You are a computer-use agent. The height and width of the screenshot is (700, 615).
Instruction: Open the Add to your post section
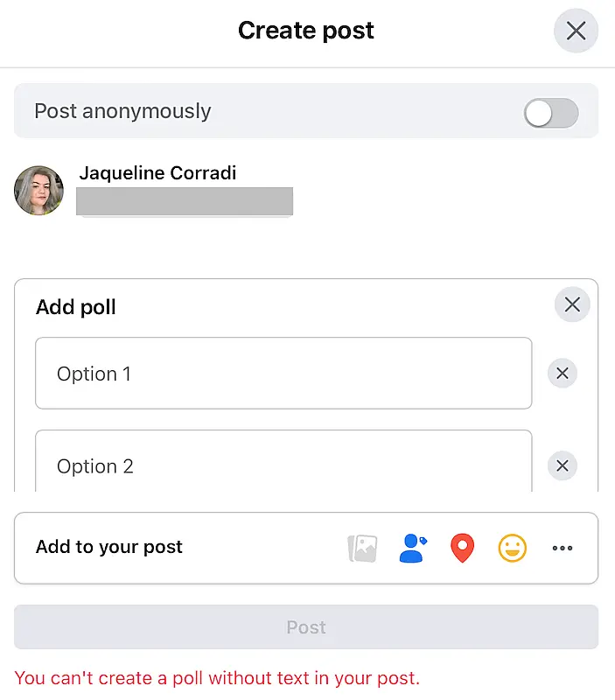pyautogui.click(x=108, y=548)
